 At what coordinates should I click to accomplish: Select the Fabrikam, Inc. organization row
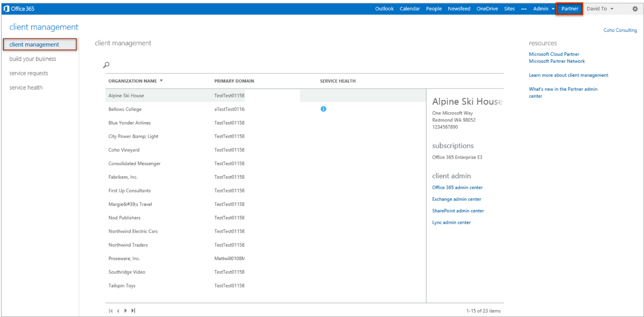coord(123,177)
